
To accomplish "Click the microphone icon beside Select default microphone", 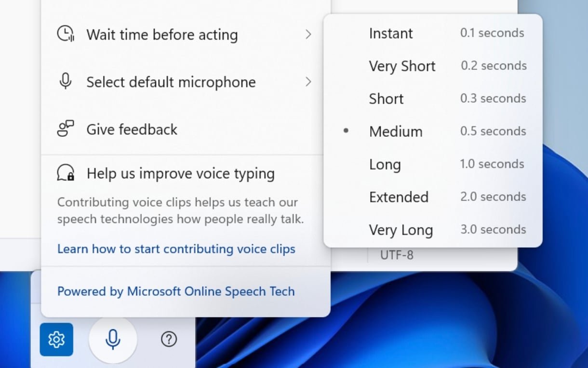I will [65, 81].
